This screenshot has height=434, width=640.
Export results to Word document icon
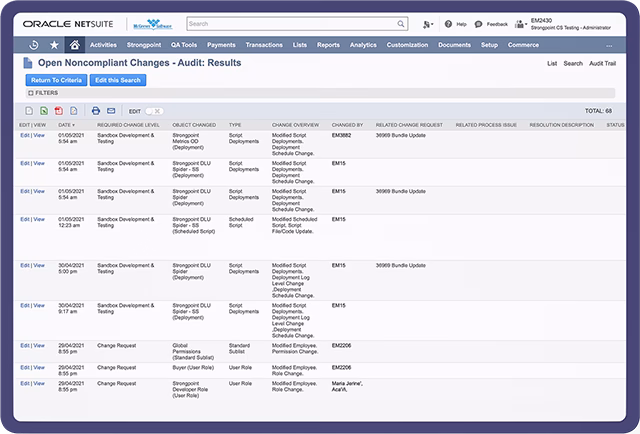pos(73,111)
